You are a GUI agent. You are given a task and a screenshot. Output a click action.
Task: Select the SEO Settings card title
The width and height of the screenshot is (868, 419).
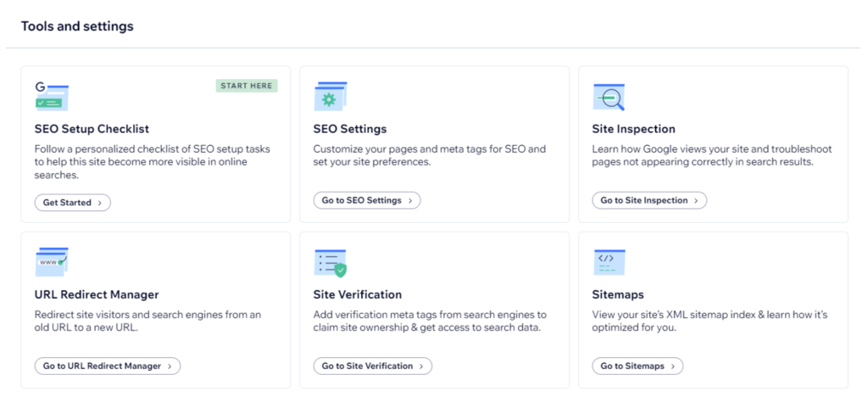click(x=350, y=129)
